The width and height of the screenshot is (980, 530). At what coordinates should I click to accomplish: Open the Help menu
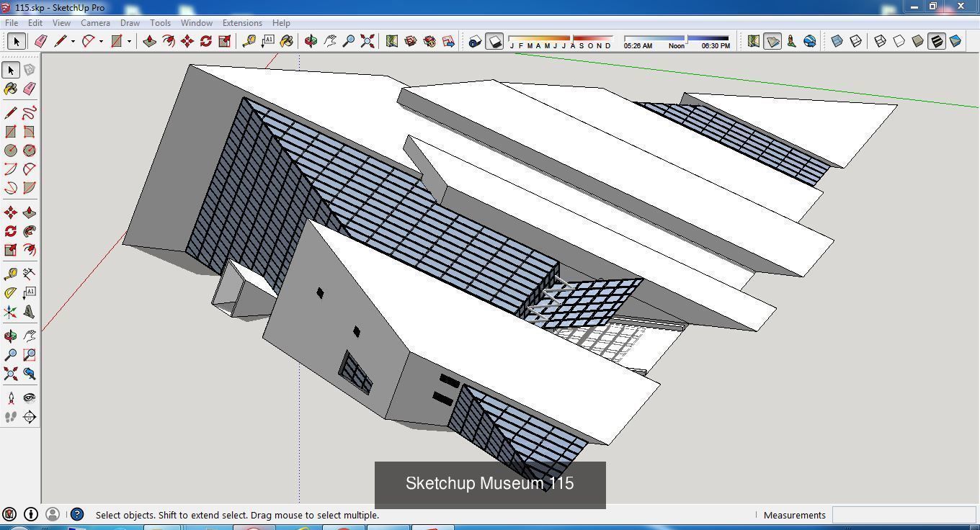point(281,23)
